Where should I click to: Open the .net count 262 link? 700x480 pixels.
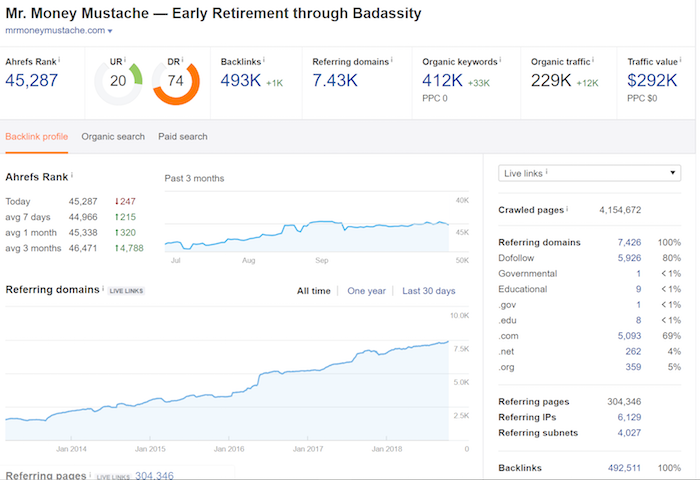tap(633, 351)
